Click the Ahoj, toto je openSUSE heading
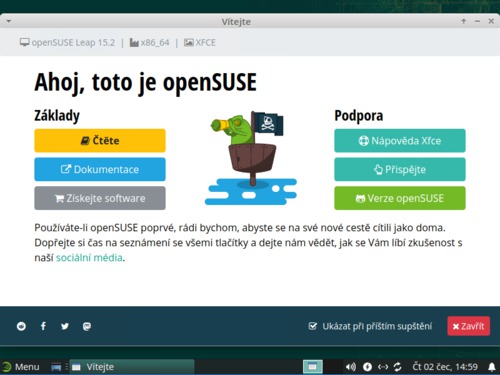500x375 pixels. 146,83
